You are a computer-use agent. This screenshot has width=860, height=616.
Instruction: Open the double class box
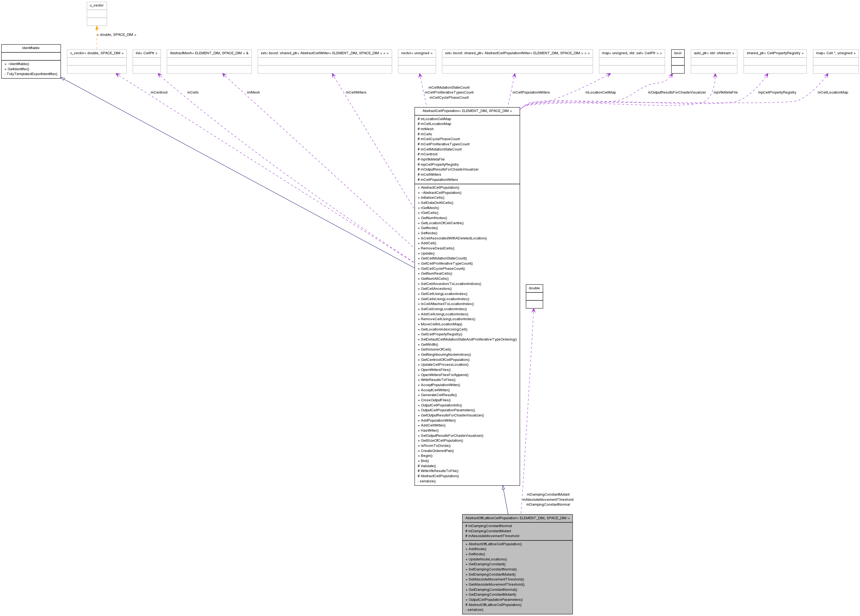pyautogui.click(x=534, y=288)
